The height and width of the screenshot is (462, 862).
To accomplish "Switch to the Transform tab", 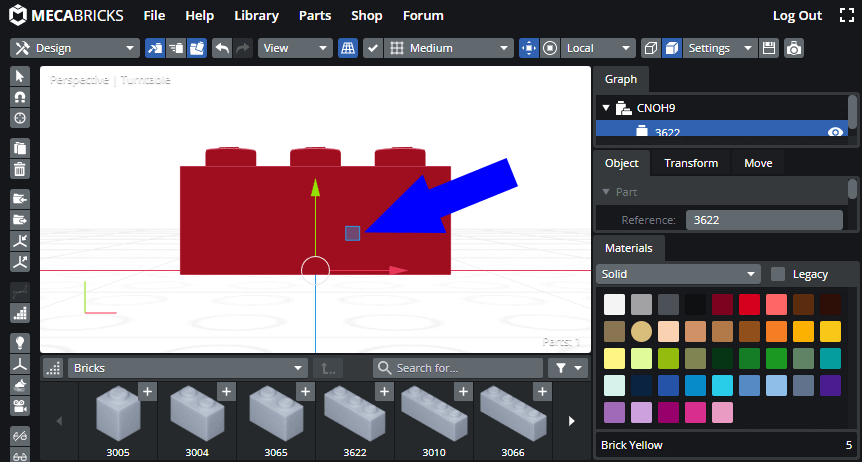I will click(691, 163).
